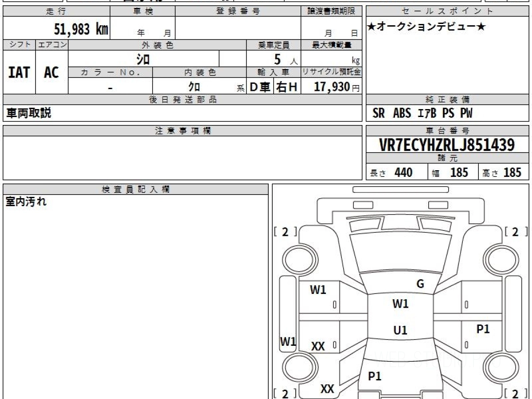Select chassis number VR7ECYHZRLJ851439
The width and height of the screenshot is (532, 399).
pos(447,145)
